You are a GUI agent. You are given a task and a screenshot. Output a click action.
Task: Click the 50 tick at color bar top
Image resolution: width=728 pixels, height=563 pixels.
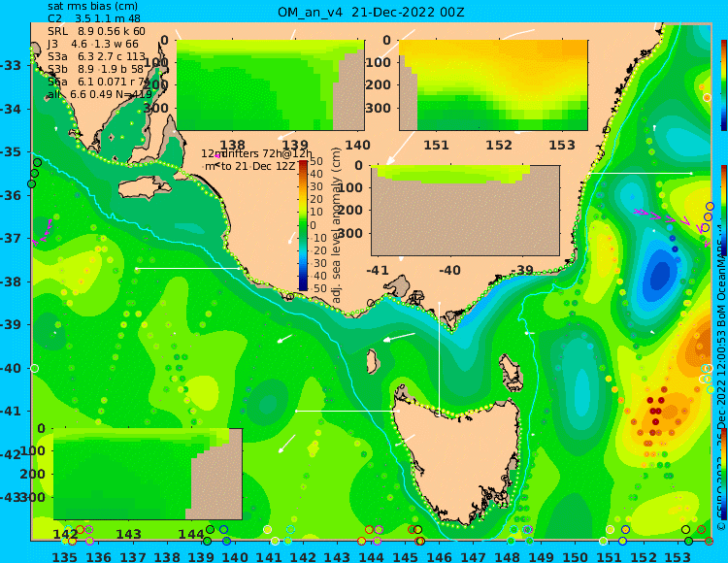(316, 161)
